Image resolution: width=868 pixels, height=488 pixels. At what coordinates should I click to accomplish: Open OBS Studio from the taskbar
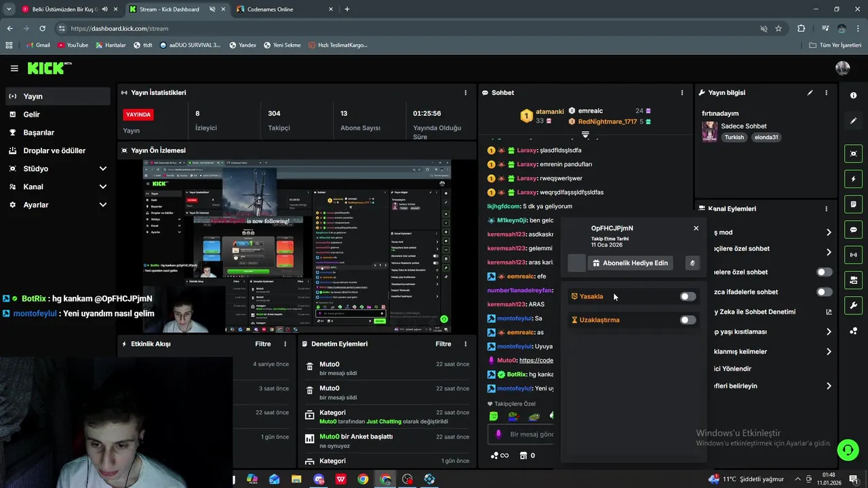408,479
